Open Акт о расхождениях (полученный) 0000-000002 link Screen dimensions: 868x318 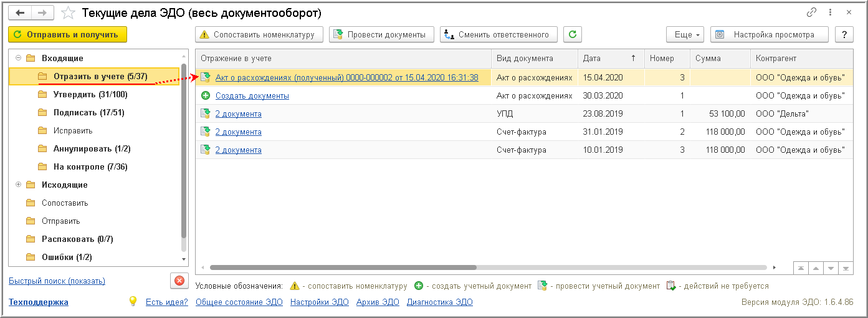pyautogui.click(x=346, y=77)
